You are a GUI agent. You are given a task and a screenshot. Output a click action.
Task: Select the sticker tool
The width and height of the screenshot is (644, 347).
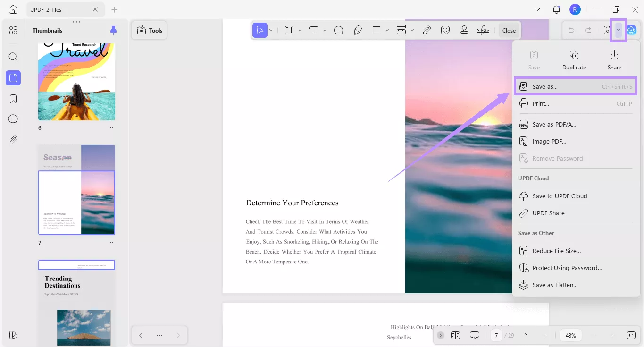[445, 30]
